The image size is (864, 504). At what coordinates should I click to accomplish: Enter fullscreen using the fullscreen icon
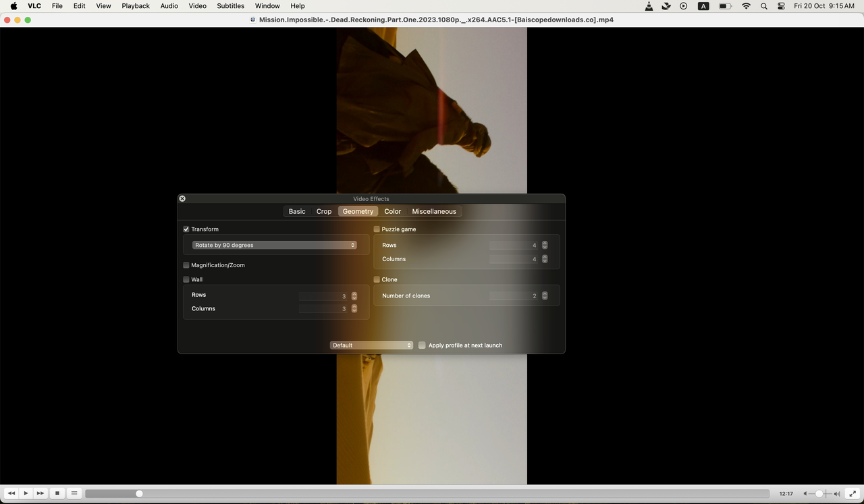(853, 493)
